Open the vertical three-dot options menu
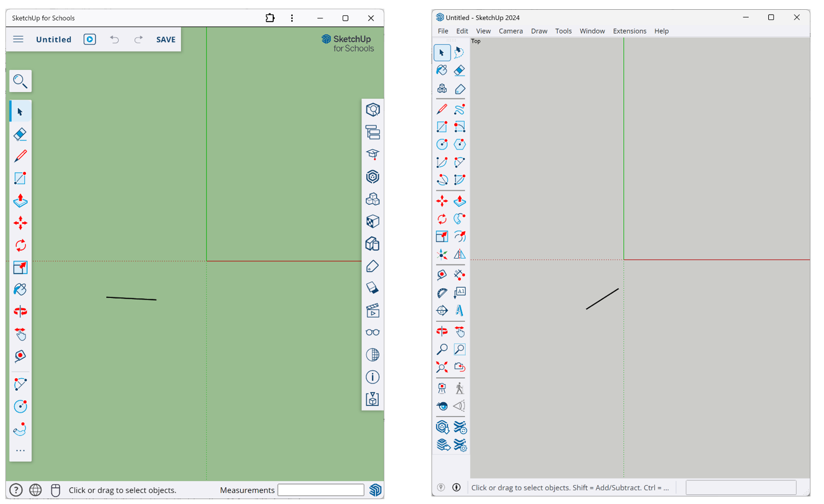Viewport: 824px width, 504px height. click(292, 18)
